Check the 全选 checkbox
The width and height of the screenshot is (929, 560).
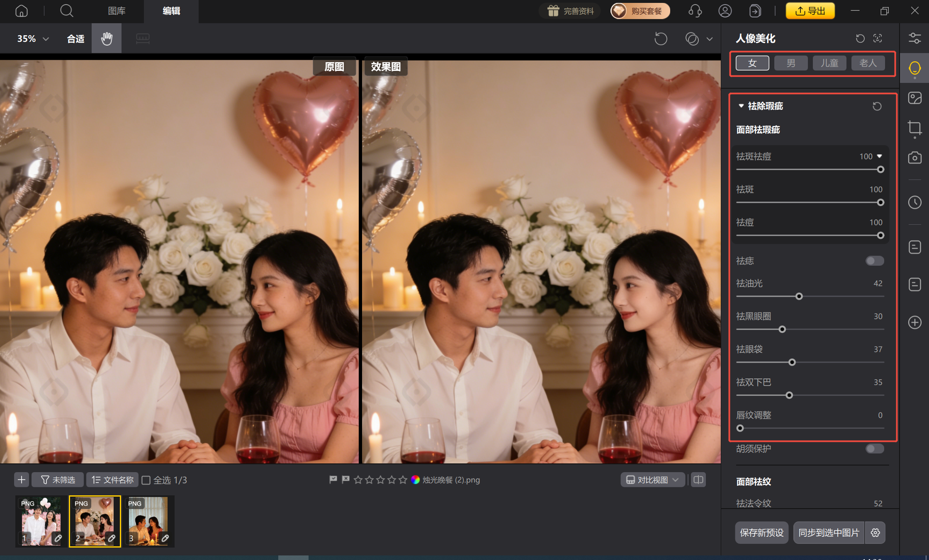(146, 480)
